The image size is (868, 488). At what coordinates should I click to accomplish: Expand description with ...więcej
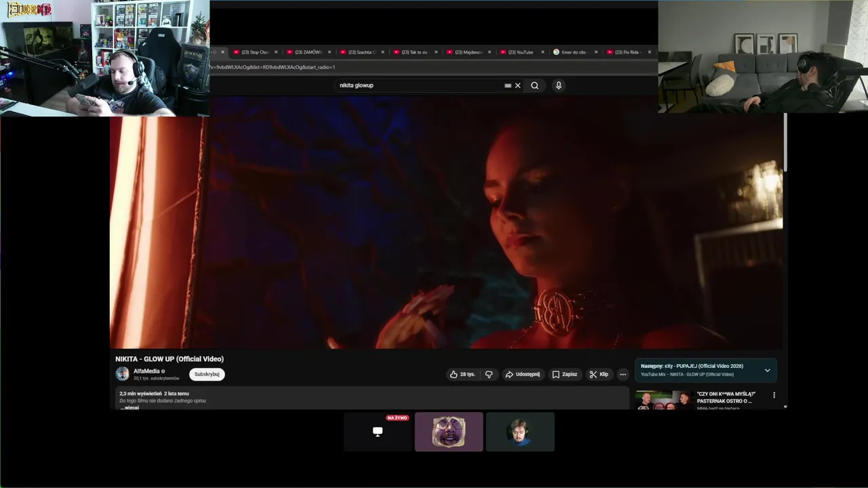pyautogui.click(x=130, y=407)
